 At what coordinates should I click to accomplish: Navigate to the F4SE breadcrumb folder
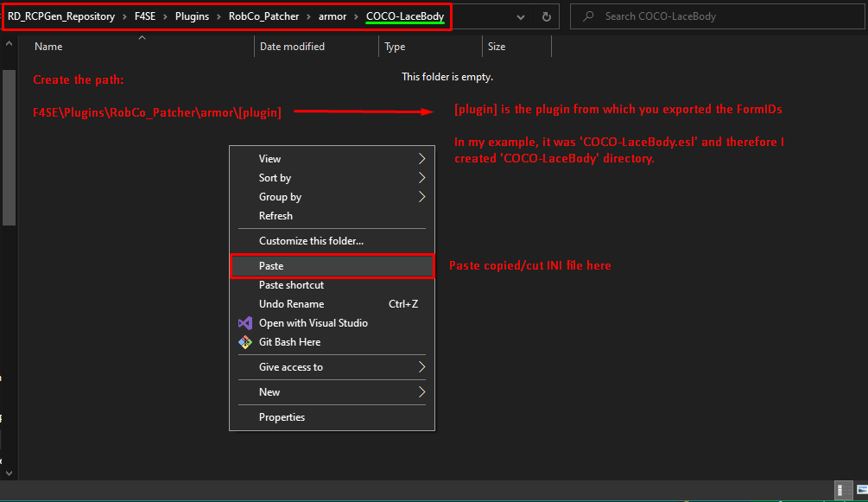(x=145, y=16)
